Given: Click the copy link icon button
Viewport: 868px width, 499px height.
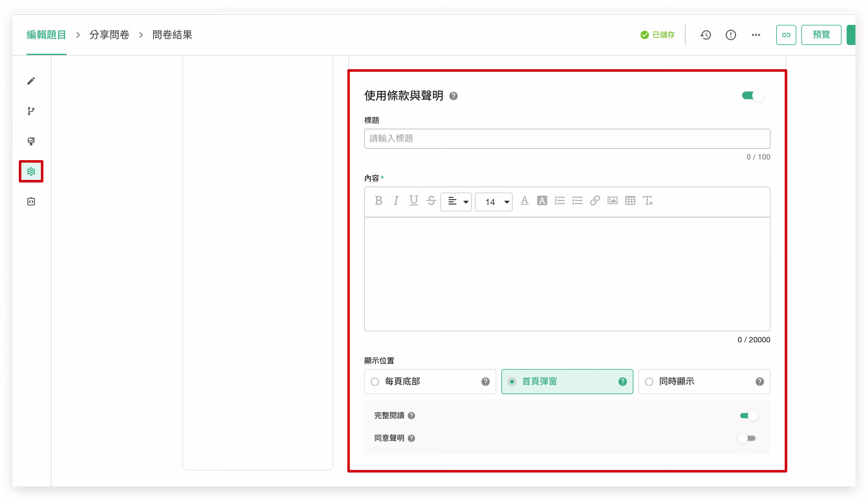Looking at the screenshot, I should (x=786, y=35).
